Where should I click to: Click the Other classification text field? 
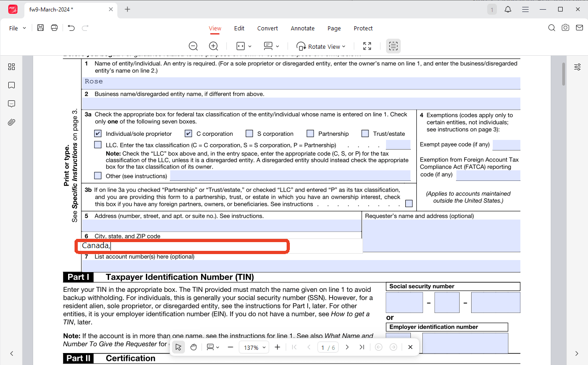tap(290, 175)
